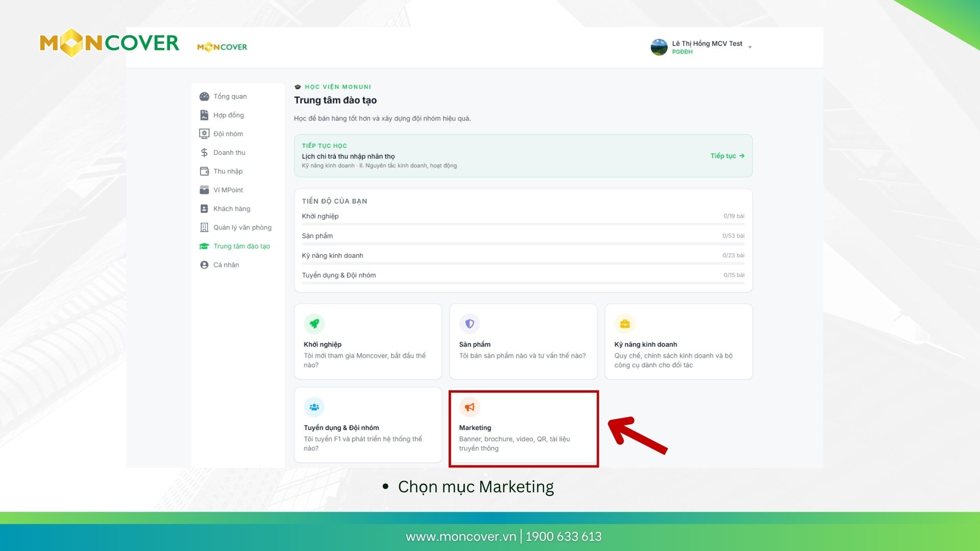Viewport: 980px width, 551px height.
Task: Click the Sản phẩm progress bar
Action: tap(523, 244)
